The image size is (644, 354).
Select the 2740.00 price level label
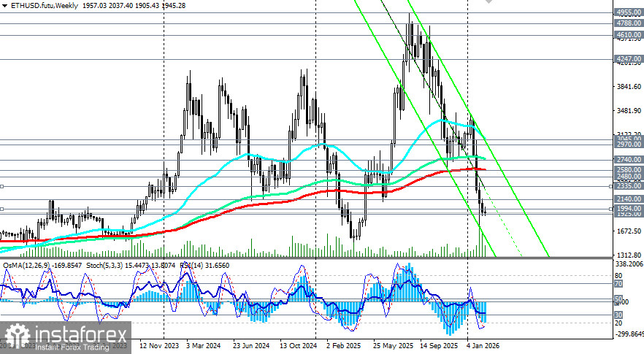(x=629, y=160)
